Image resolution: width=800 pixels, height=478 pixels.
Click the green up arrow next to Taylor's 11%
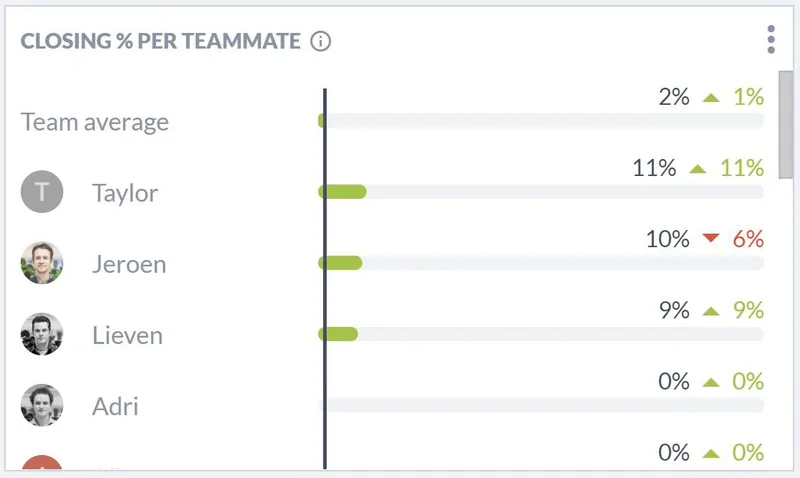pos(697,169)
